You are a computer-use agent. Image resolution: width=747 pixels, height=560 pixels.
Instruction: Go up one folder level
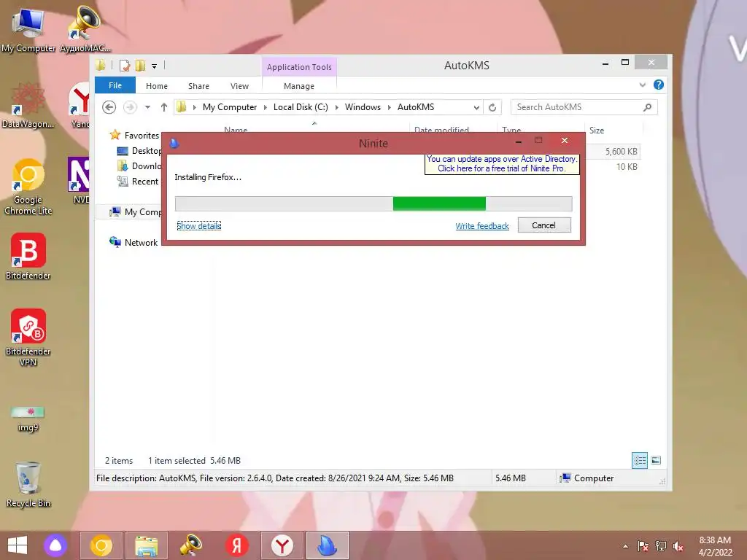coord(164,107)
